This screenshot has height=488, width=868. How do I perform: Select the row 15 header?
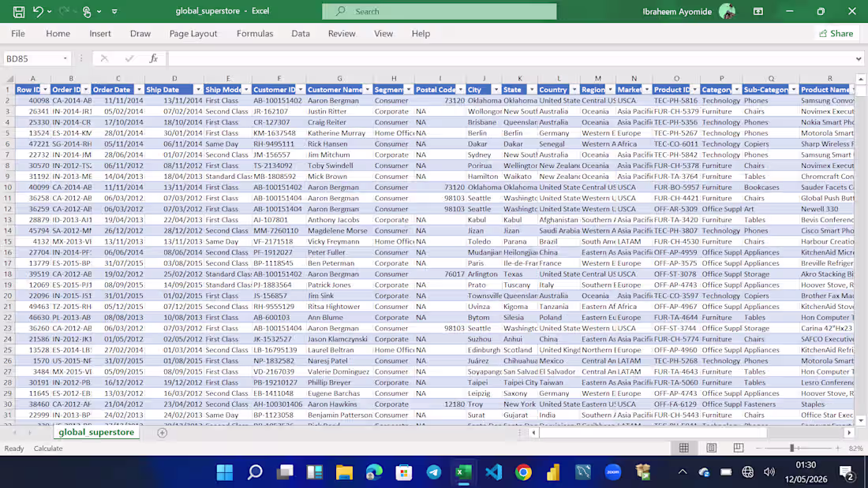click(x=7, y=241)
